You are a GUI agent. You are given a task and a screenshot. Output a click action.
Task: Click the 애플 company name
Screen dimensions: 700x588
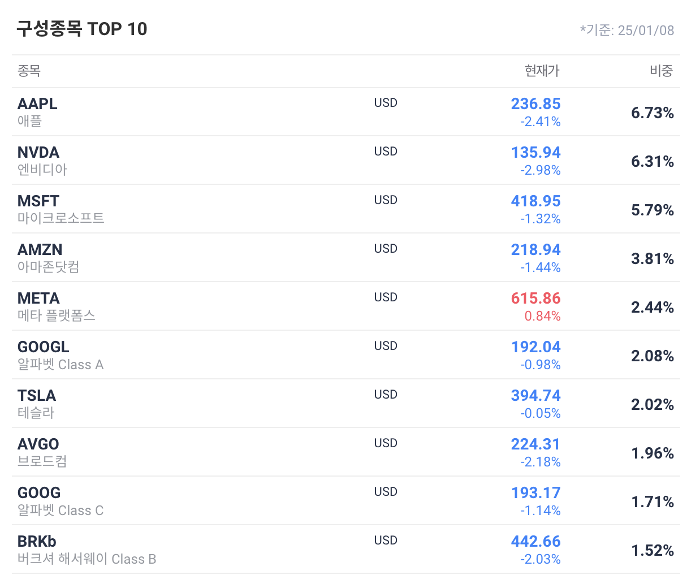29,121
